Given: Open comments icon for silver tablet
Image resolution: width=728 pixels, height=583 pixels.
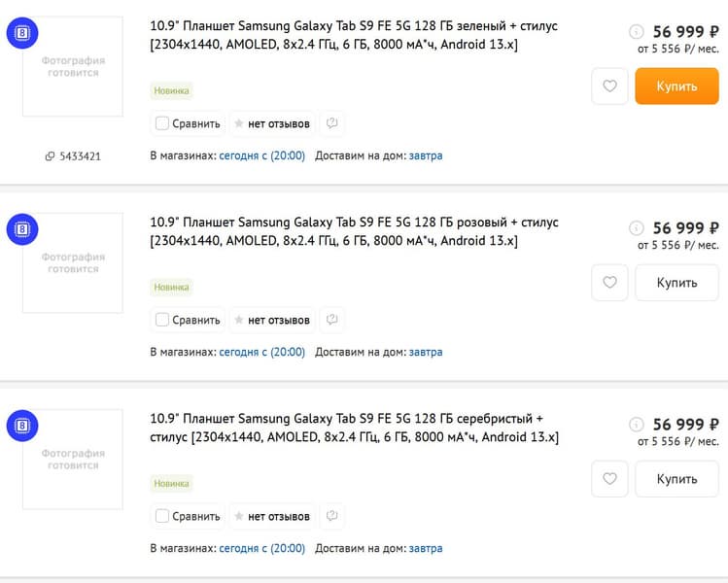Looking at the screenshot, I should pyautogui.click(x=332, y=516).
